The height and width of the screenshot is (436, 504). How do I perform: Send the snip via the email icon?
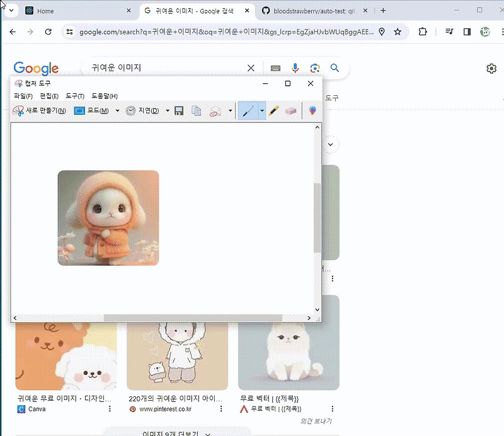(x=215, y=110)
